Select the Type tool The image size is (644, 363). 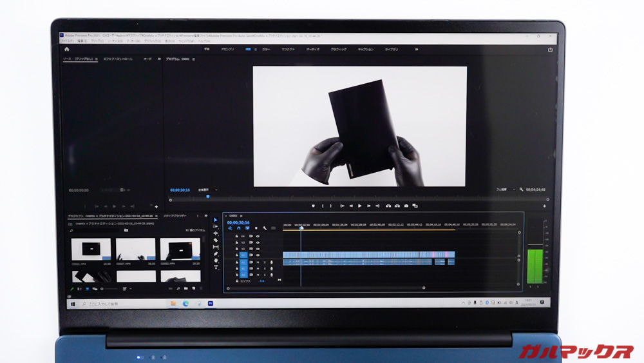[216, 267]
